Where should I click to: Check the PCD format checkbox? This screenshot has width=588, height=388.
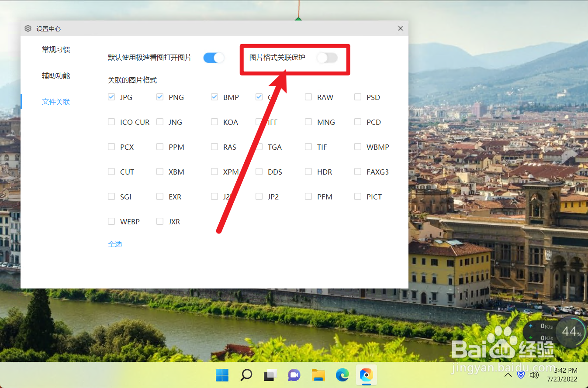tap(358, 122)
